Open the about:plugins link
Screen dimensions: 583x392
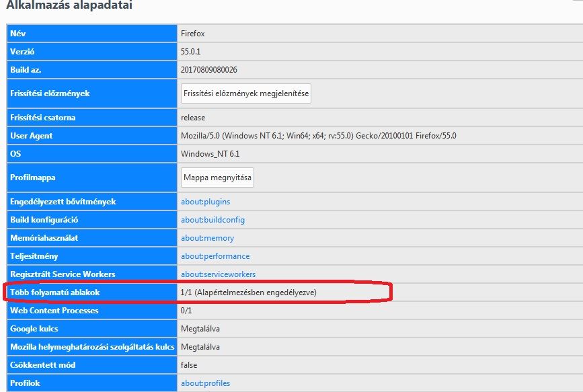click(x=206, y=202)
